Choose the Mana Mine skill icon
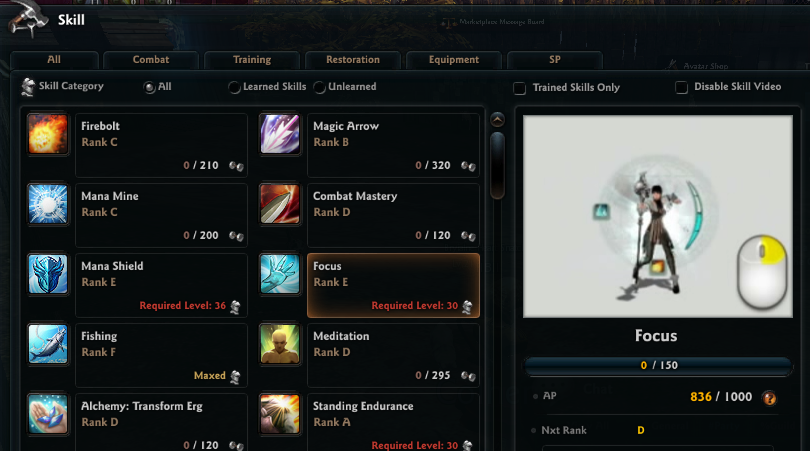The height and width of the screenshot is (451, 810). coord(48,204)
